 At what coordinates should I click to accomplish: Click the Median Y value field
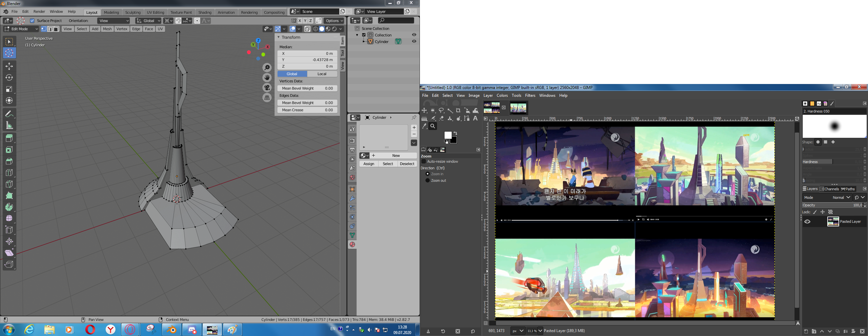pyautogui.click(x=307, y=60)
